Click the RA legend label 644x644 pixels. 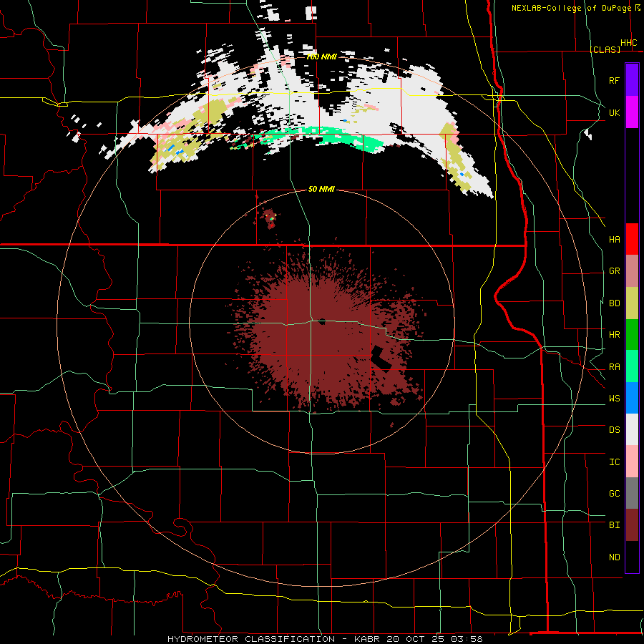pos(615,366)
